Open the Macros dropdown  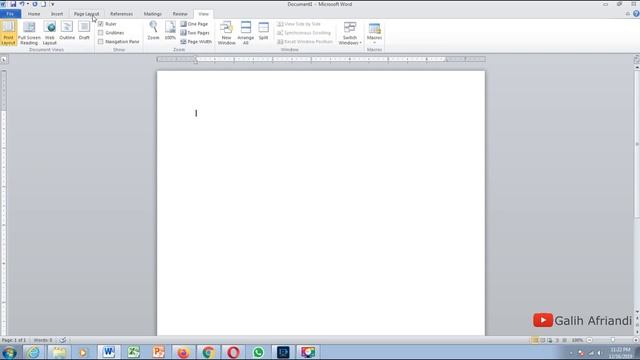374,33
